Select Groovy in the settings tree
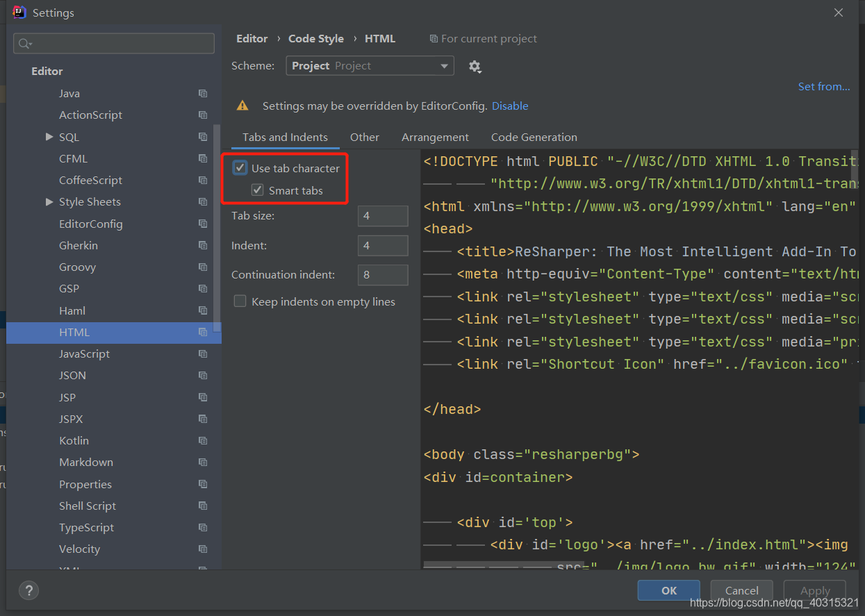 click(x=77, y=267)
